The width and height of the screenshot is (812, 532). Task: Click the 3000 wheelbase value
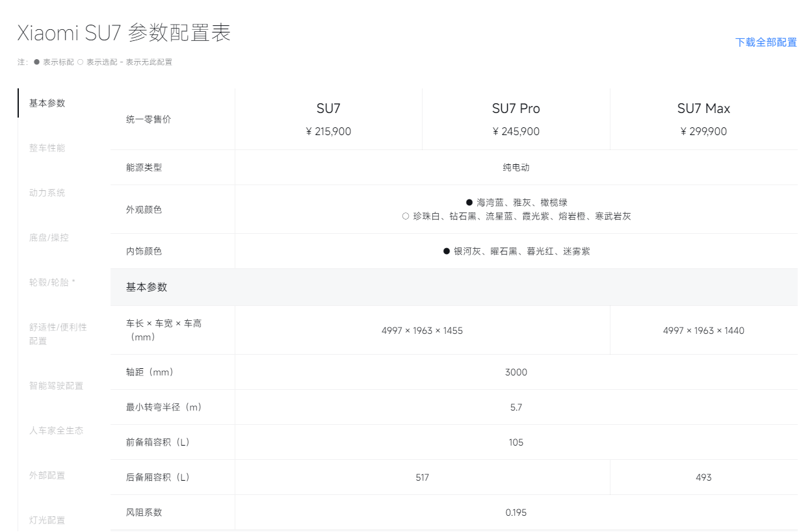coord(516,372)
